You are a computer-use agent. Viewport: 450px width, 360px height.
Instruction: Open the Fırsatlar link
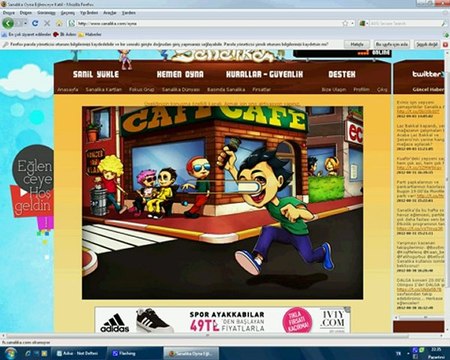pyautogui.click(x=261, y=89)
